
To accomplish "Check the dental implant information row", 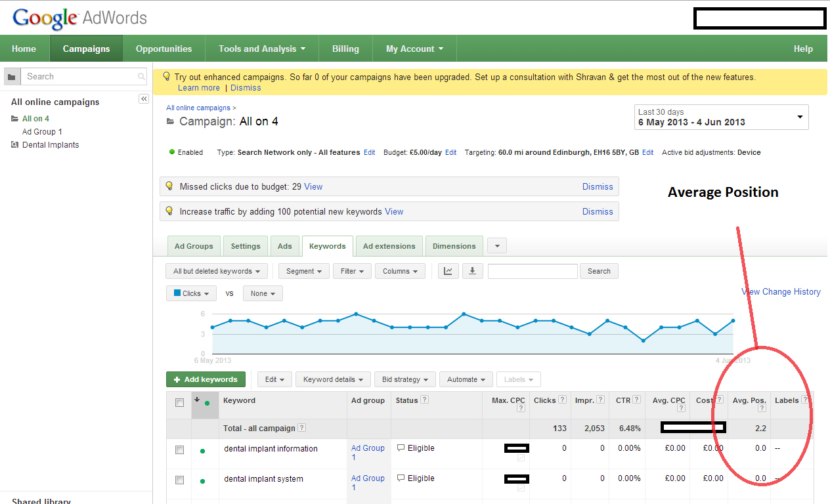I will point(179,450).
